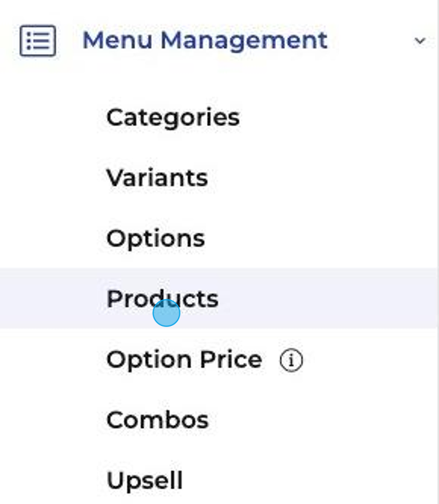Toggle the Menu Management section's down arrow

pyautogui.click(x=420, y=41)
